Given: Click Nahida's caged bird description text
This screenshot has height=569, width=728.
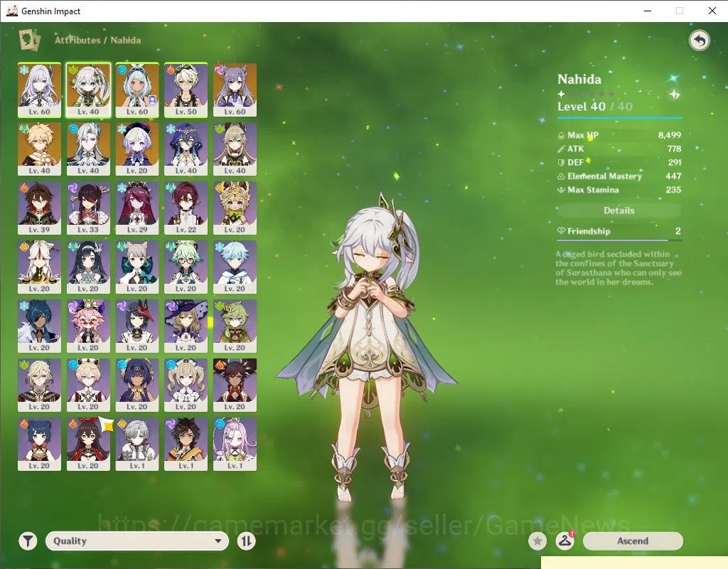Looking at the screenshot, I should pos(618,268).
